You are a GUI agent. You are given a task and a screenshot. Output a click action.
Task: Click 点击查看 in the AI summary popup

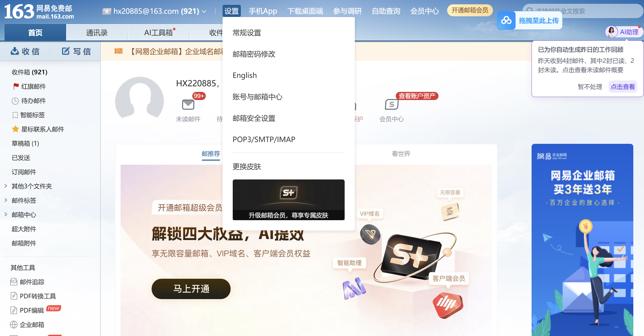pyautogui.click(x=623, y=87)
